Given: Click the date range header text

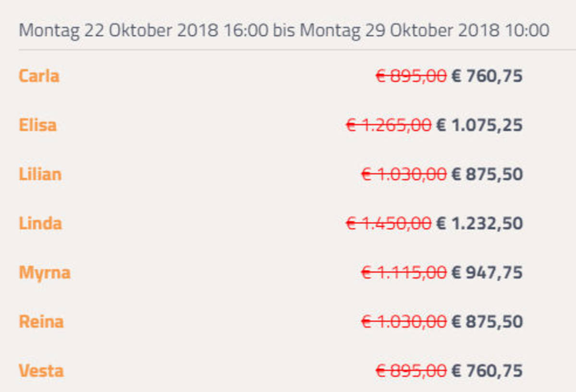Looking at the screenshot, I should (283, 31).
